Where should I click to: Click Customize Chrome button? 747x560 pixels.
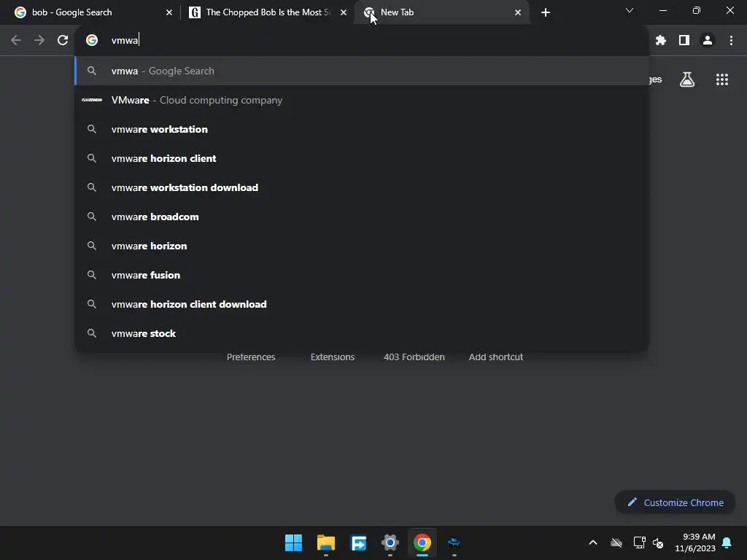[x=675, y=502]
